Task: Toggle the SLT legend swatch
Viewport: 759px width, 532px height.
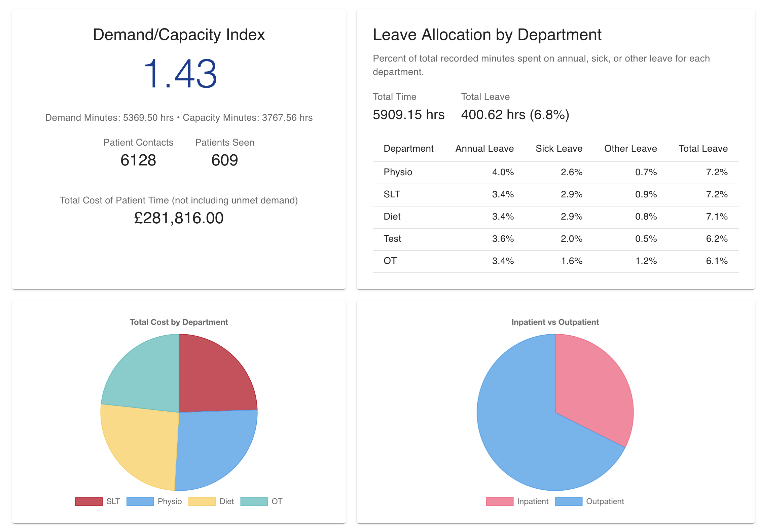Action: [x=89, y=501]
